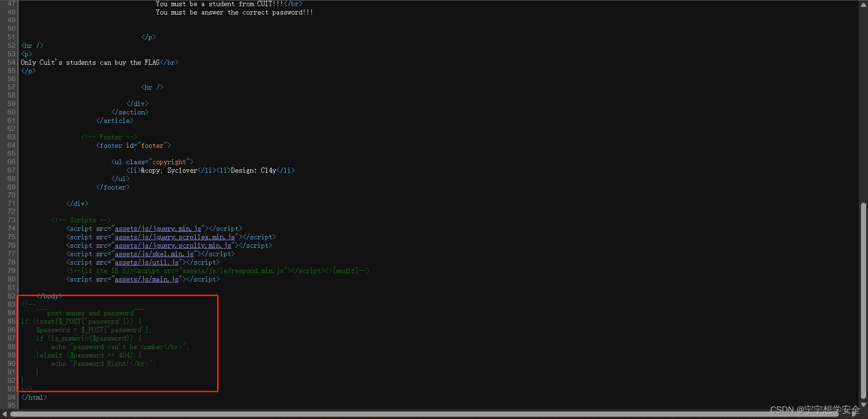Click the '$password = $_POST' assignment line
The height and width of the screenshot is (419, 868).
tap(94, 330)
